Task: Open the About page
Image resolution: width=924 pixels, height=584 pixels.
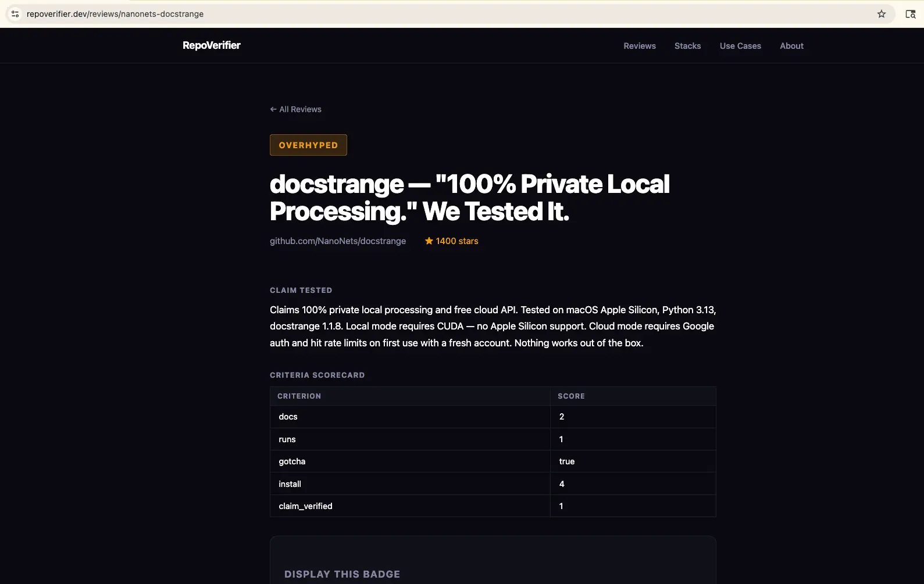Action: tap(791, 46)
